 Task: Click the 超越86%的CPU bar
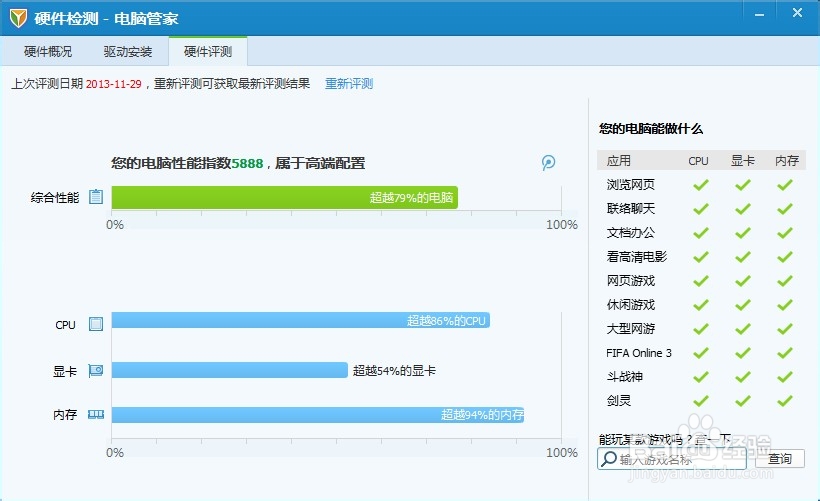pyautogui.click(x=301, y=320)
